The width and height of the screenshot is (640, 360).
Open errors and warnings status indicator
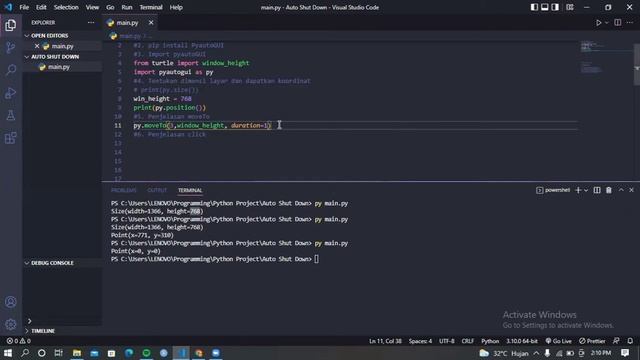coord(18,341)
